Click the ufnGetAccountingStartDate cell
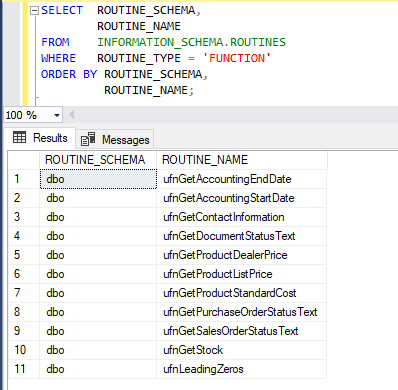The height and width of the screenshot is (390, 398). click(x=241, y=198)
